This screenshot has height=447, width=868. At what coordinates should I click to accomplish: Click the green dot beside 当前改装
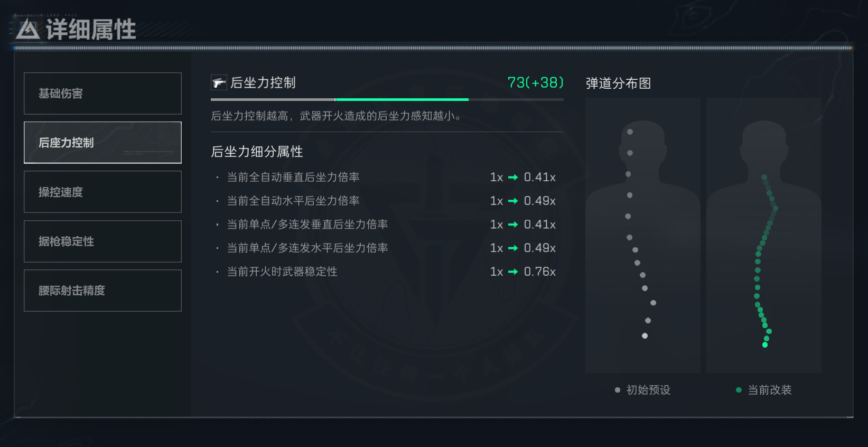pos(739,390)
